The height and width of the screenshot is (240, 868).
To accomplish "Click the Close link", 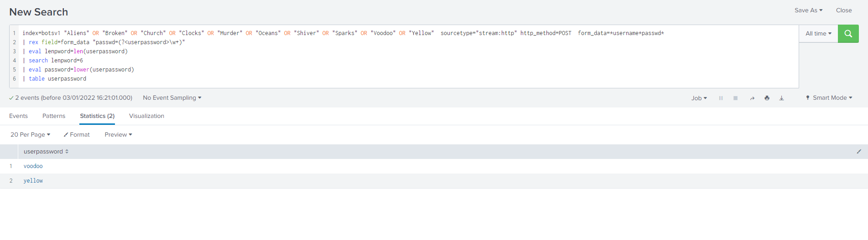I will pos(843,10).
